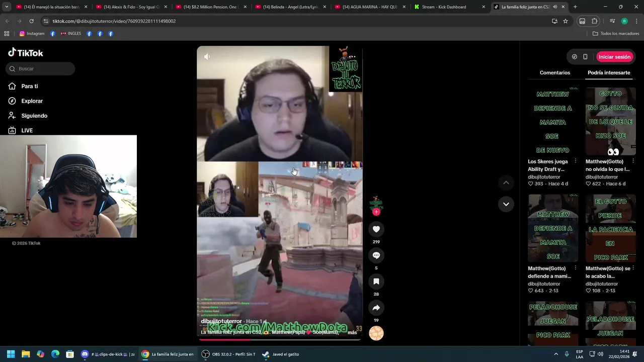
Task: Open the media controls icon in Chrome
Action: [612, 21]
